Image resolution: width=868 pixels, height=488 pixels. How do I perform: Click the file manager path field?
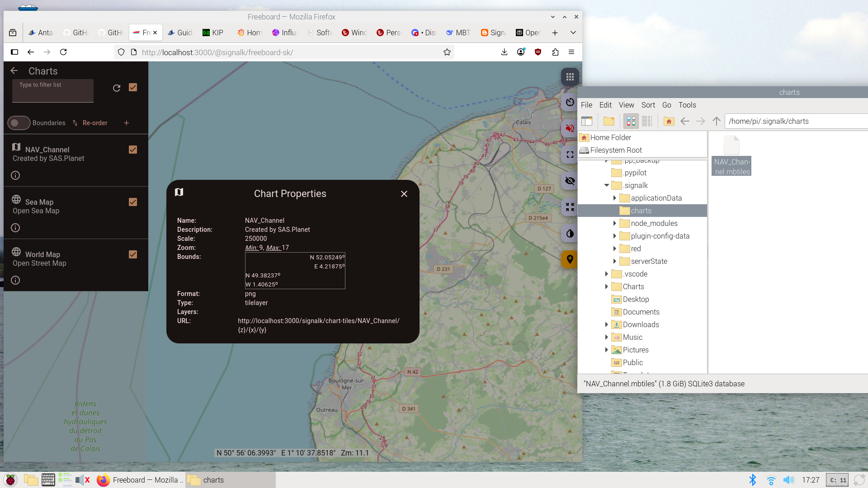click(796, 121)
